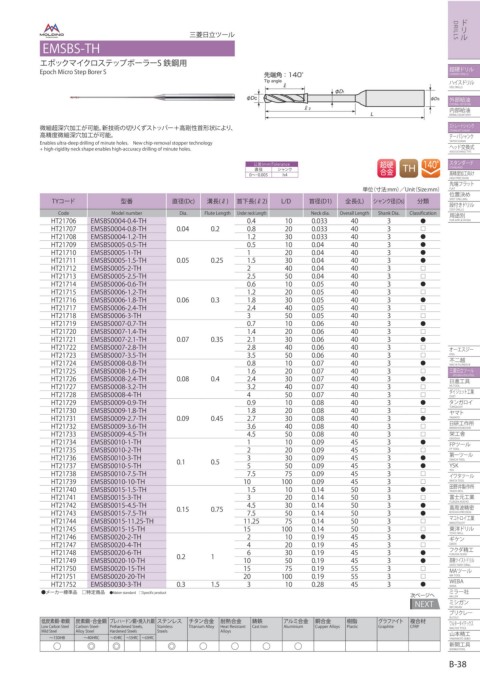Click the TYコード column header

(63, 201)
